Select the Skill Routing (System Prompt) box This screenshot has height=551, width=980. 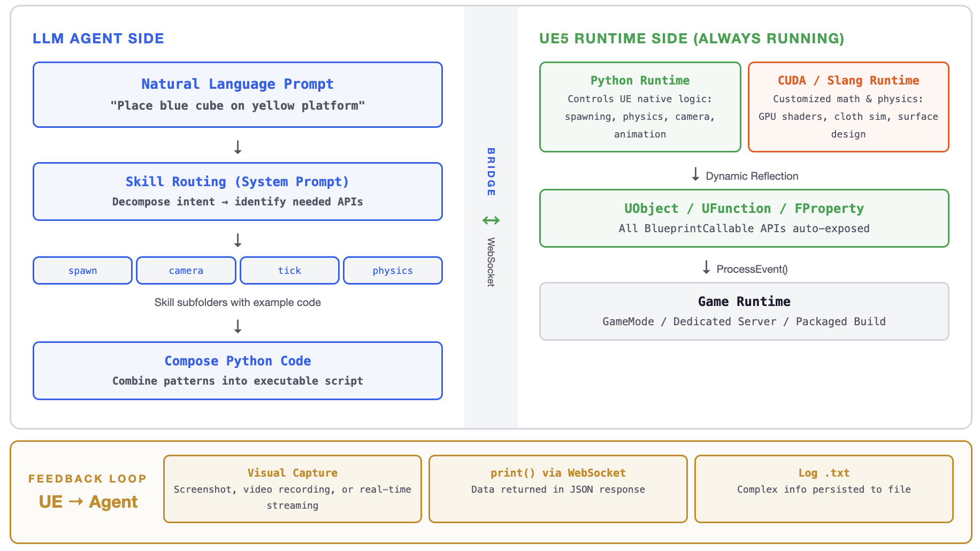click(238, 192)
